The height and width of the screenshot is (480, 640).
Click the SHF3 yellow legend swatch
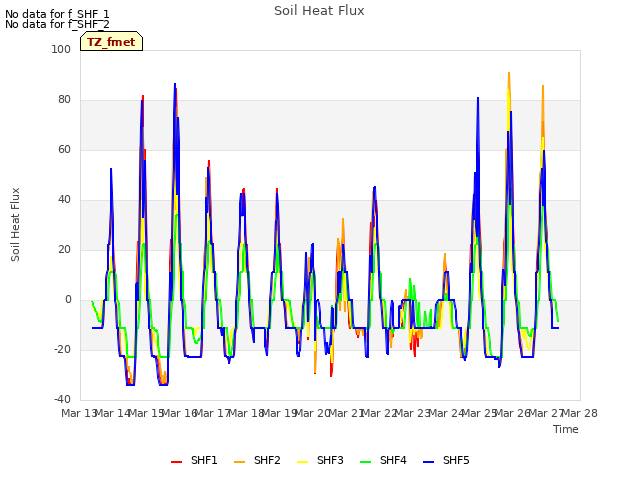pos(302,461)
